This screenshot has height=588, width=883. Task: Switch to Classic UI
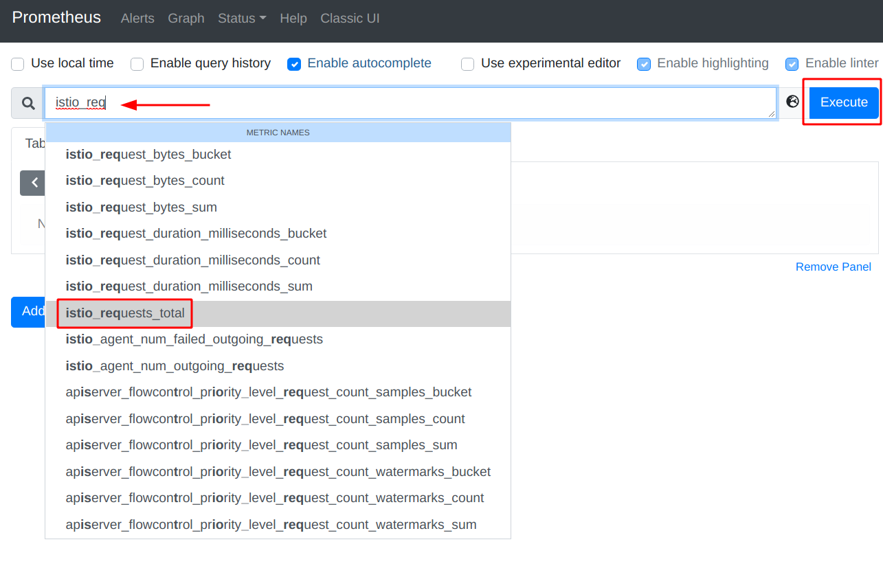[x=350, y=19]
